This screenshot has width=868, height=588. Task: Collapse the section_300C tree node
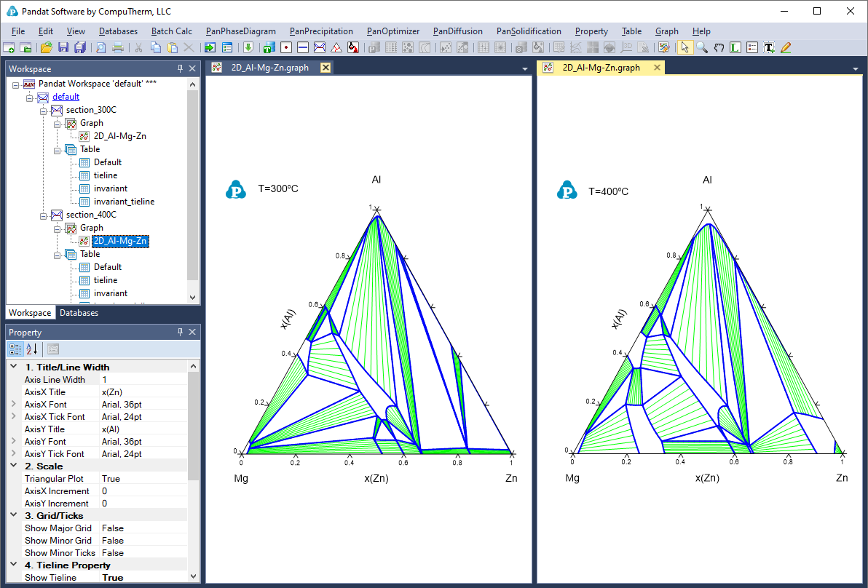click(44, 110)
